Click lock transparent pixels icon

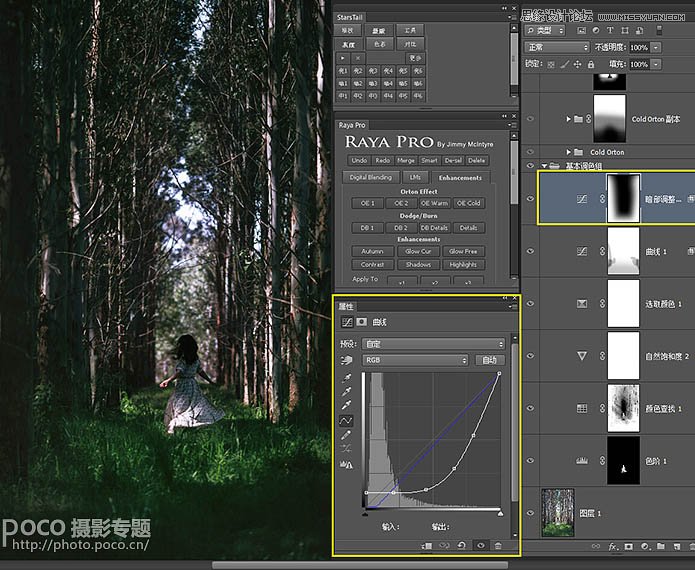click(551, 64)
